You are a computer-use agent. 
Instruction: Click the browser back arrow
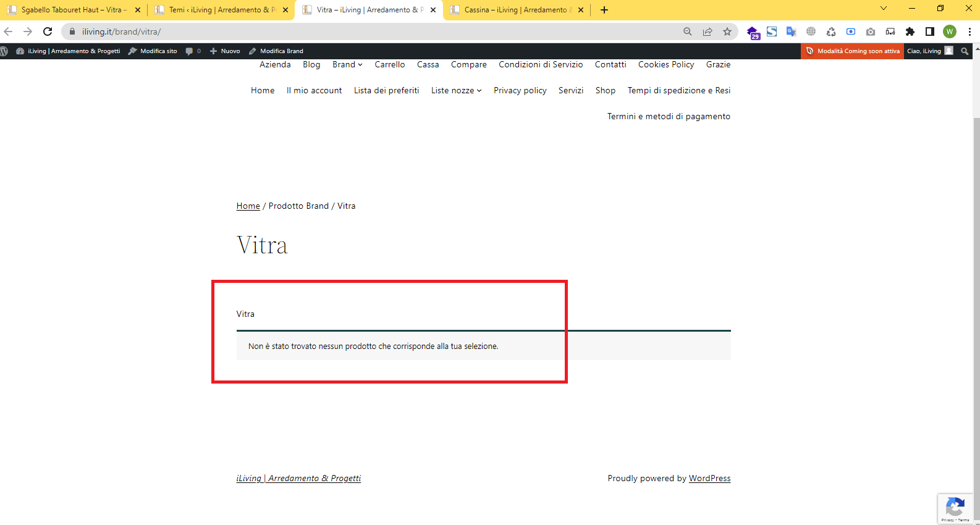9,31
